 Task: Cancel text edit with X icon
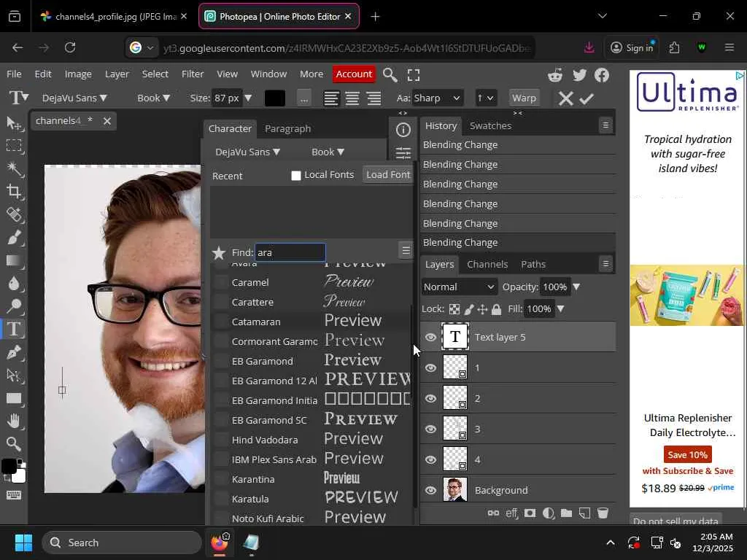[565, 98]
